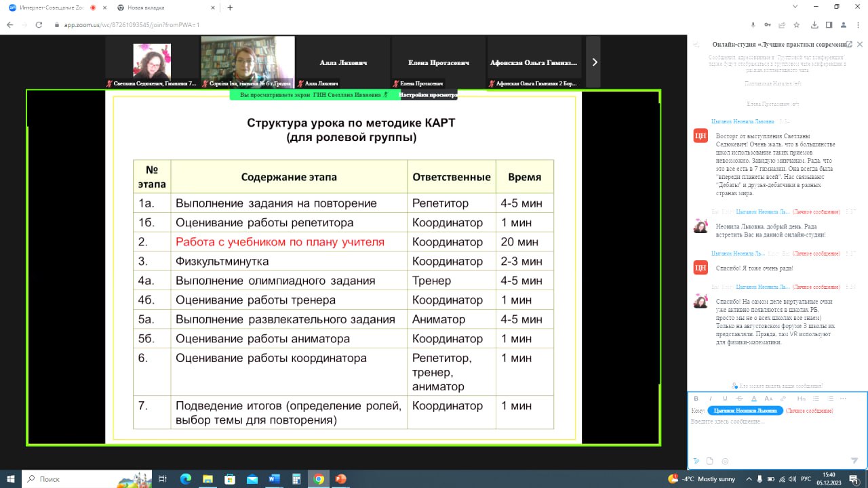Click the taskbar search box 'Поиск'
Screen dimensions: 868x488
click(x=87, y=479)
